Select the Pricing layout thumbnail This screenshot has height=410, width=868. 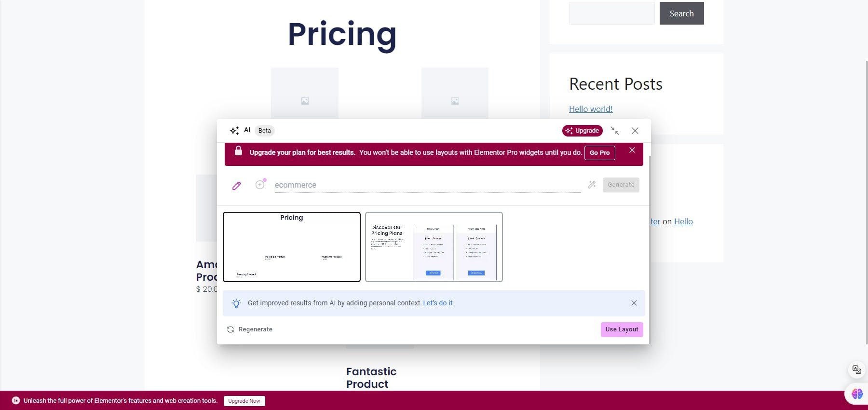291,246
